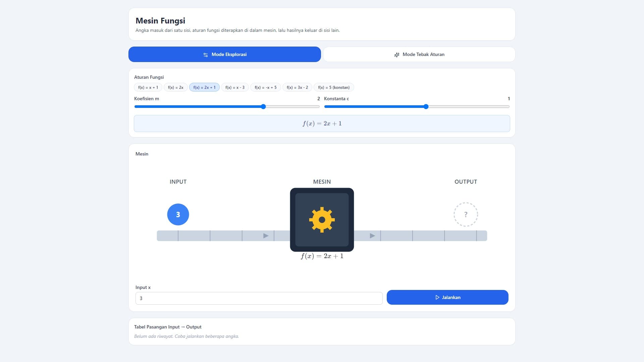The width and height of the screenshot is (644, 362).
Task: Choose the f(x) = x - 3 preset
Action: (235, 87)
